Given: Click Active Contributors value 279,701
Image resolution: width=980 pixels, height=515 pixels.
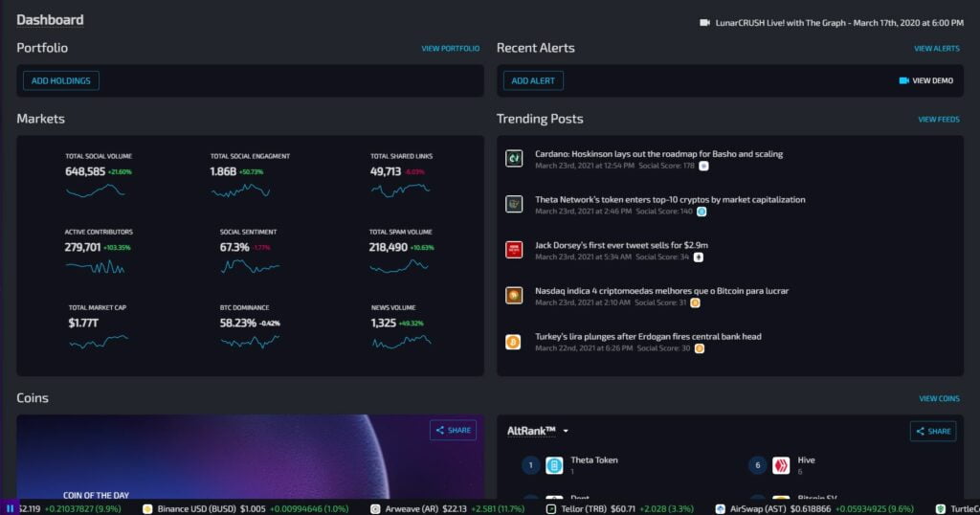Looking at the screenshot, I should 82,247.
